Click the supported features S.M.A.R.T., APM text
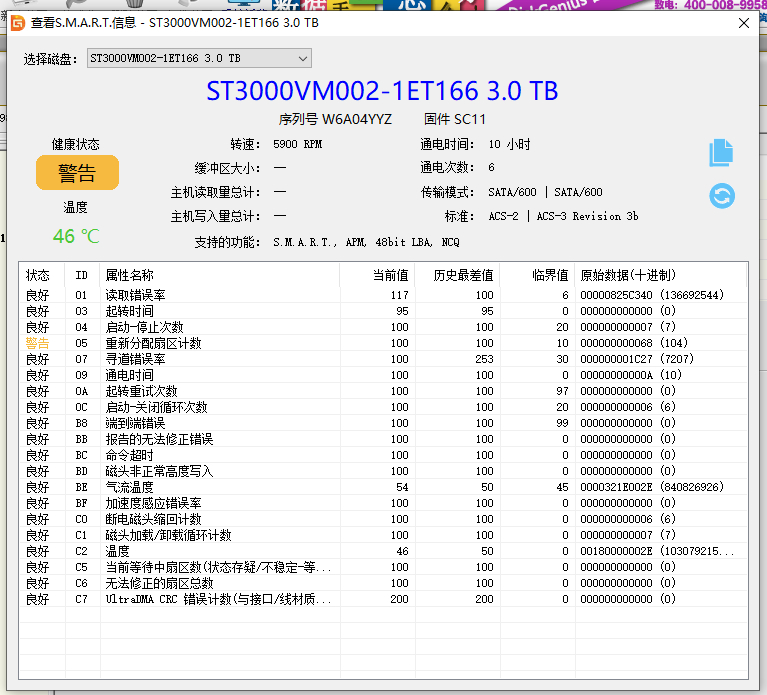 coord(366,242)
